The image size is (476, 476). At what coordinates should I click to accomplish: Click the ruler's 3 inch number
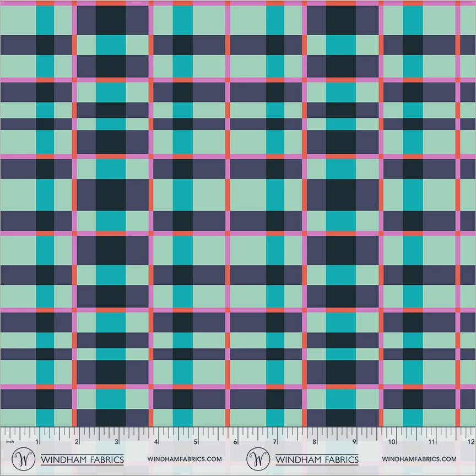[117, 442]
